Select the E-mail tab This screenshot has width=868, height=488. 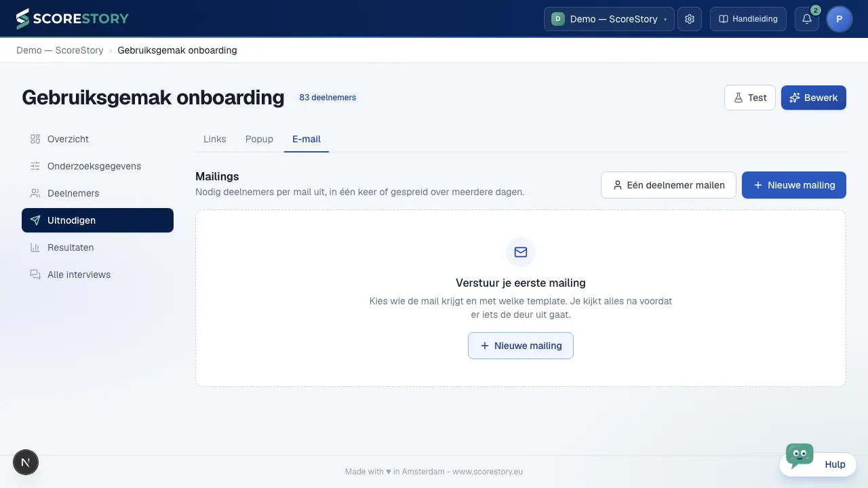(x=307, y=139)
